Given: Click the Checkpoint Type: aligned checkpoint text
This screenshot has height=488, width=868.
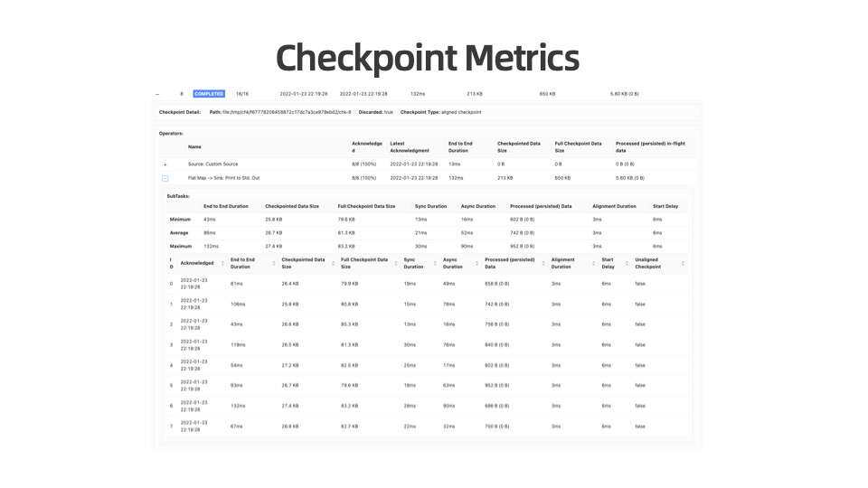Looking at the screenshot, I should (x=440, y=112).
